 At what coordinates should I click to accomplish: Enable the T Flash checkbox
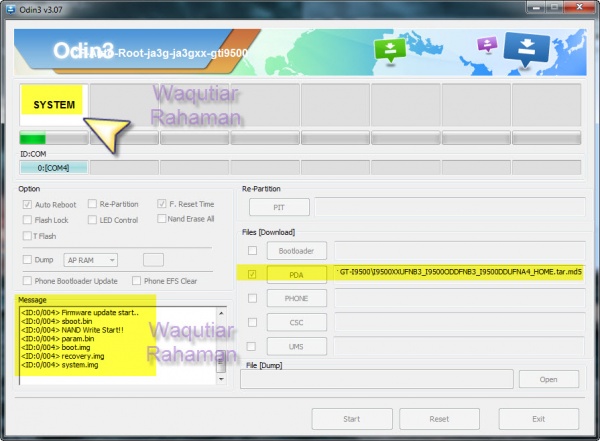[x=27, y=236]
